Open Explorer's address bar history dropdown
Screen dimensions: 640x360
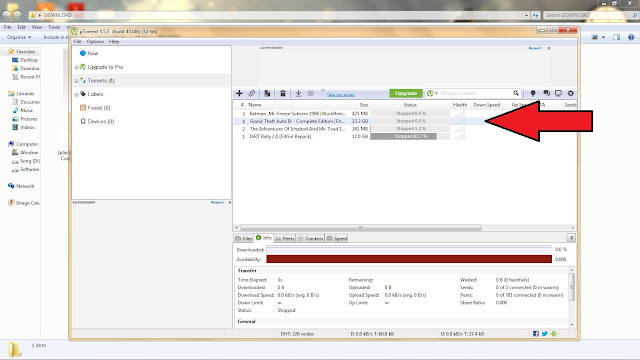pos(527,15)
